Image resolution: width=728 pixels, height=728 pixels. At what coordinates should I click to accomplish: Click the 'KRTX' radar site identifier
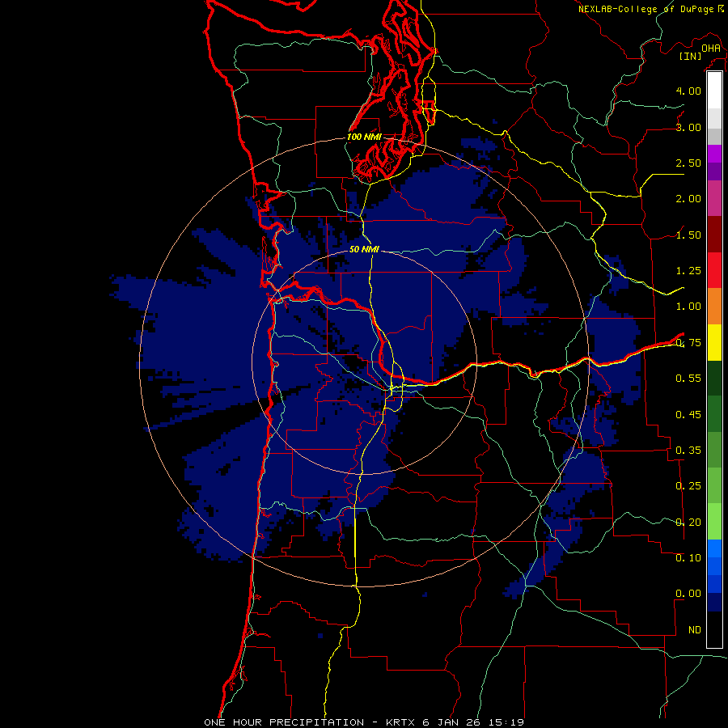pyautogui.click(x=401, y=722)
